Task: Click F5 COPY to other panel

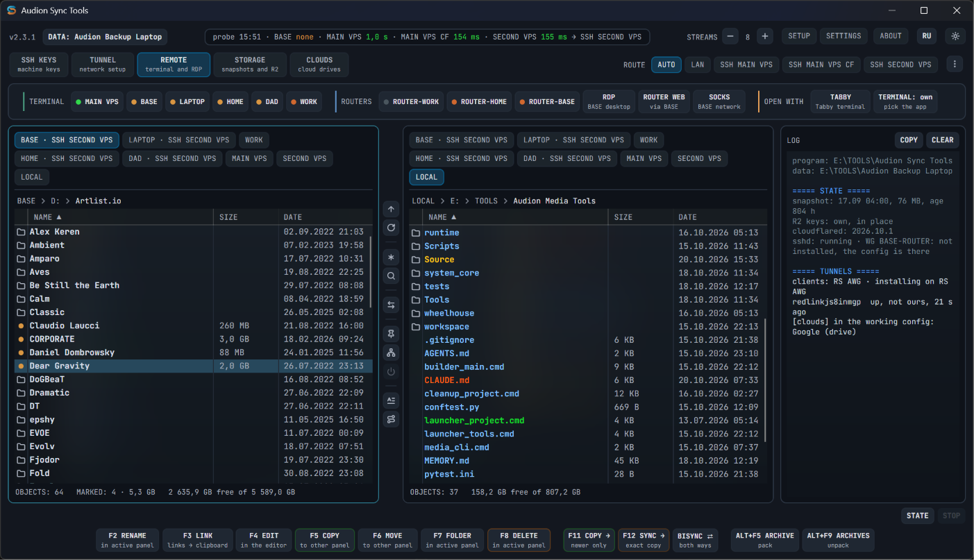Action: pyautogui.click(x=325, y=540)
